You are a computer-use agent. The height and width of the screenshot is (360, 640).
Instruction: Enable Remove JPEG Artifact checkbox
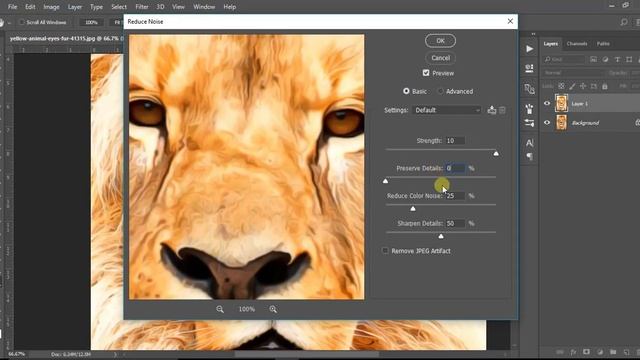pyautogui.click(x=385, y=250)
